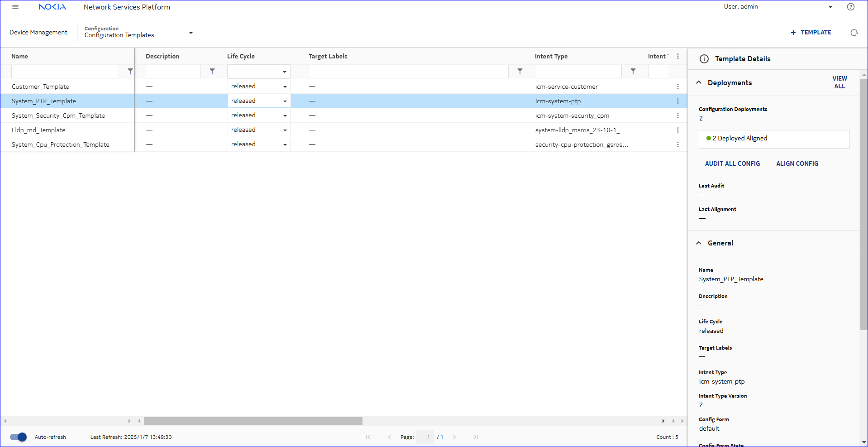Viewport: 868px width, 447px height.
Task: Click the Name column filter icon
Action: 130,72
